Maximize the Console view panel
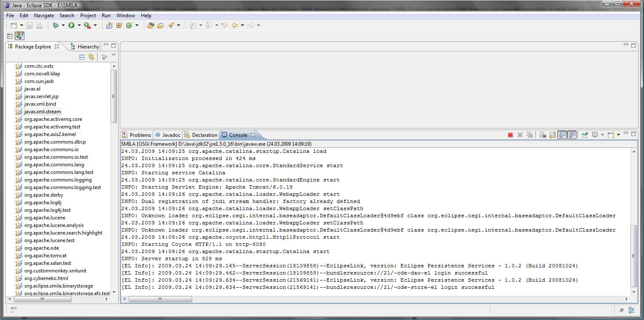This screenshot has height=320, width=644. click(633, 134)
